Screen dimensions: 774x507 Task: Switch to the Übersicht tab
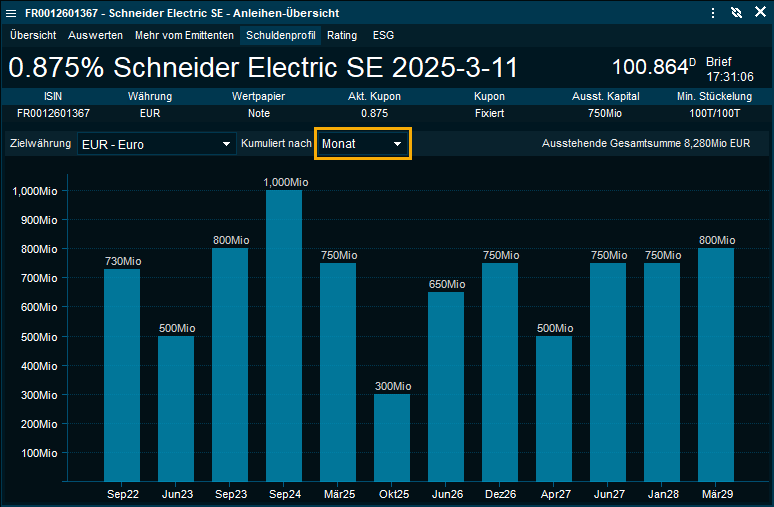(x=33, y=35)
